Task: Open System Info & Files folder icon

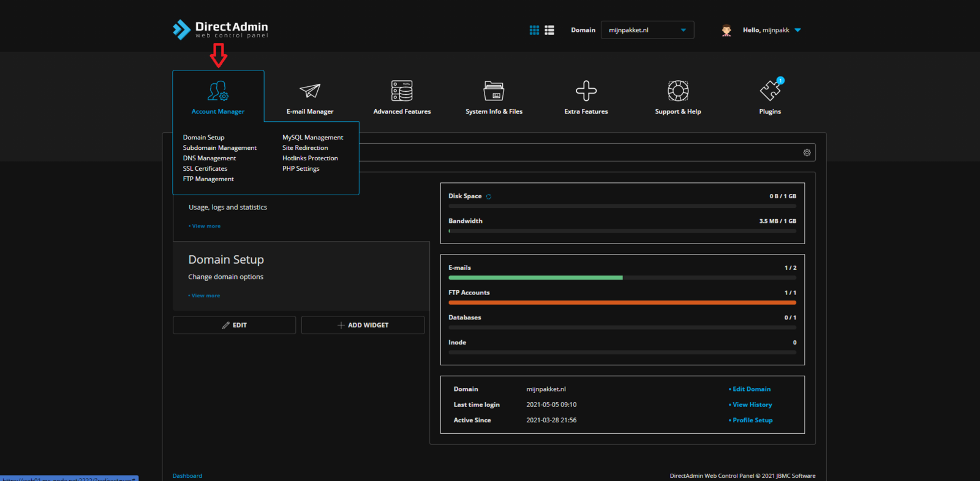Action: [x=494, y=91]
